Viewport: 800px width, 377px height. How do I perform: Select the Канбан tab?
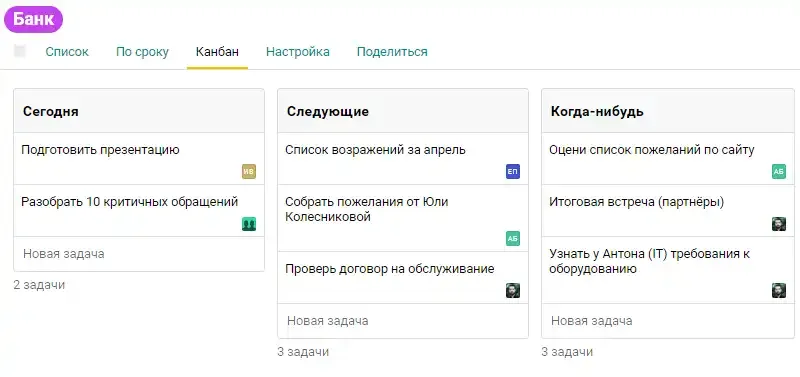(x=217, y=52)
